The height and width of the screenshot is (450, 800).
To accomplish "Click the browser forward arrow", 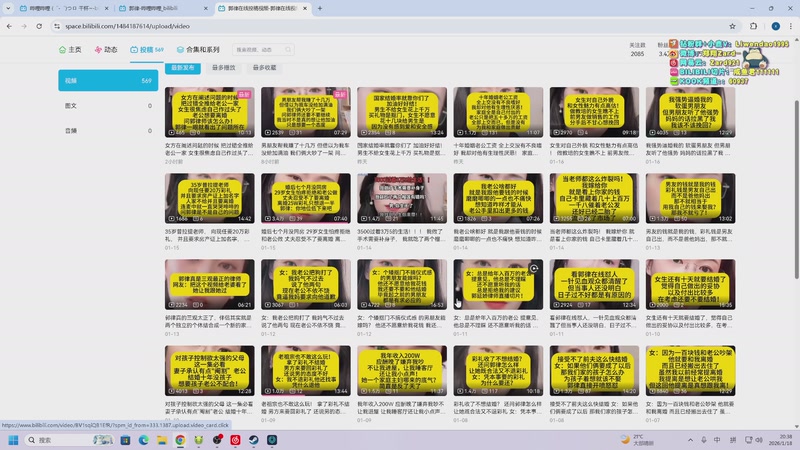I will (24, 26).
